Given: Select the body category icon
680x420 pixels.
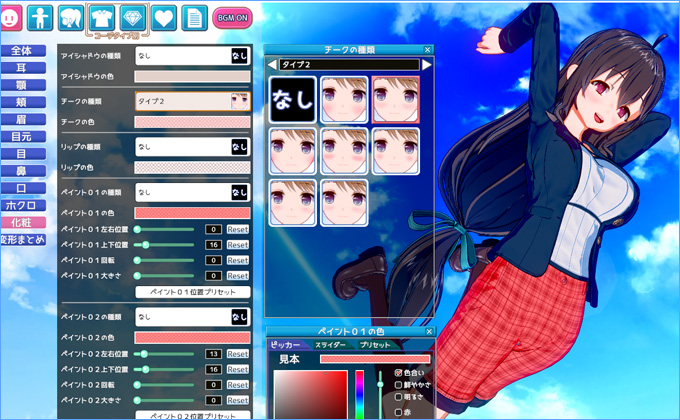Looking at the screenshot, I should pos(41,17).
